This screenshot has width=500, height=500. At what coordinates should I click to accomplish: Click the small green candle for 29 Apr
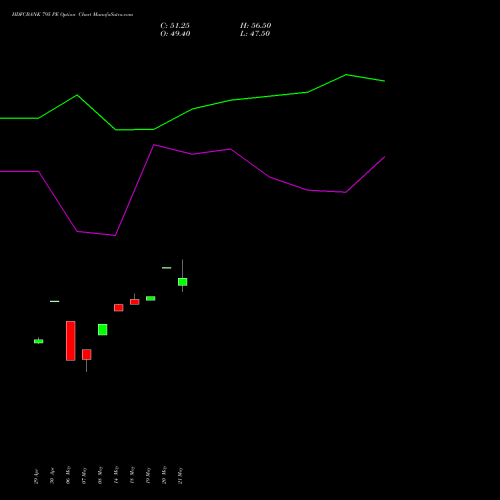39,341
